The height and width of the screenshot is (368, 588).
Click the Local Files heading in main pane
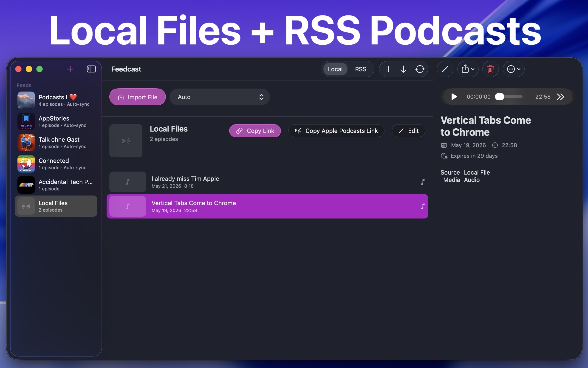point(169,129)
